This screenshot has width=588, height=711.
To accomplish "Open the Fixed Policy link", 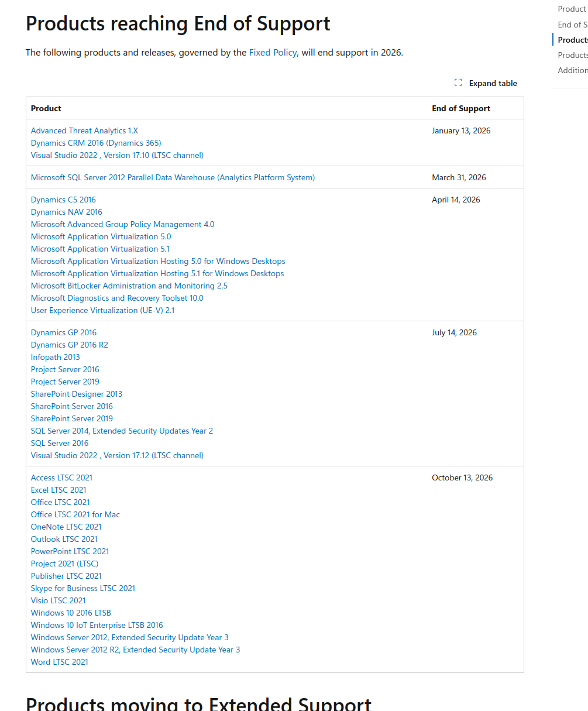I will click(x=273, y=53).
